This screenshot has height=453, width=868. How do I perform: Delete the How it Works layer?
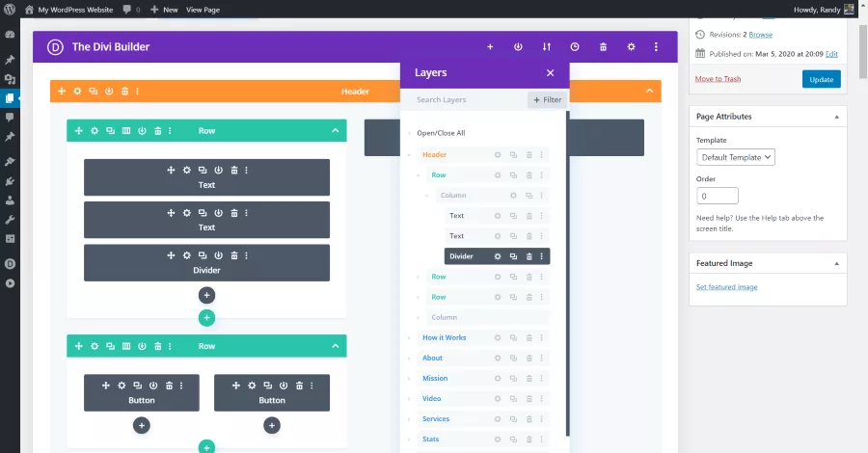(x=529, y=338)
